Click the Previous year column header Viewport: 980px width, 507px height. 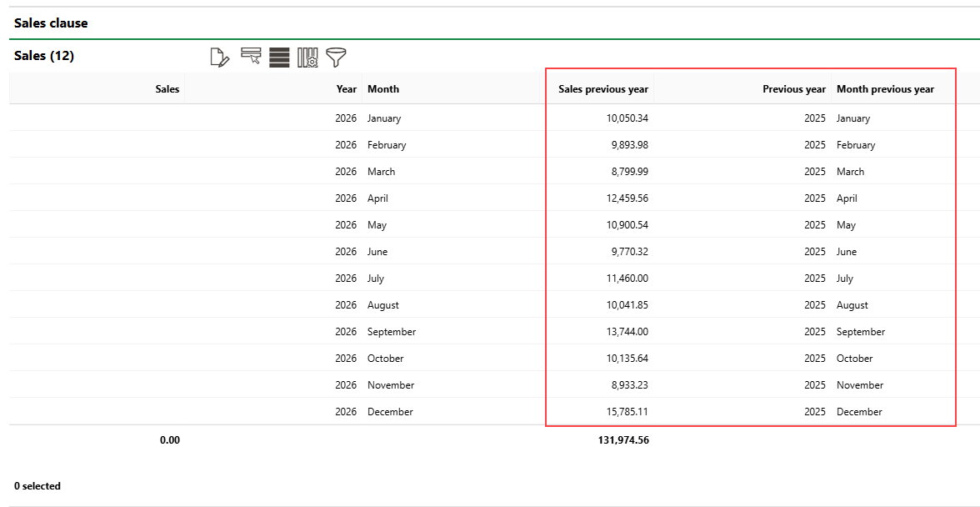793,89
